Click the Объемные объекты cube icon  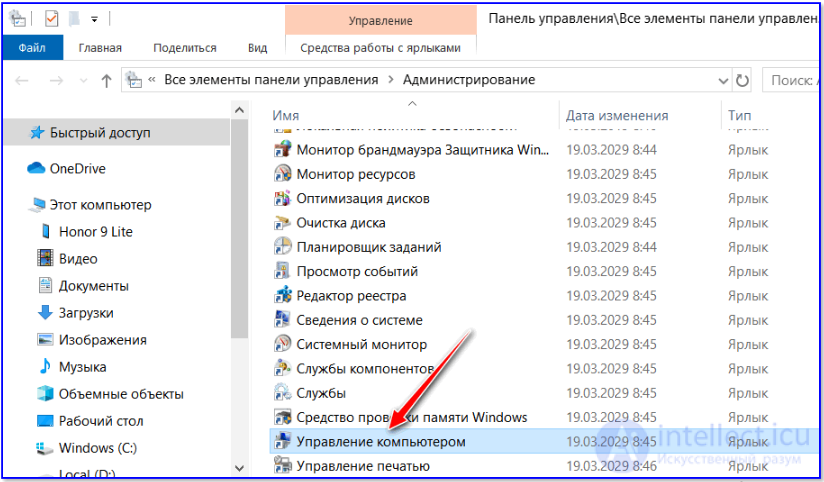coord(46,394)
